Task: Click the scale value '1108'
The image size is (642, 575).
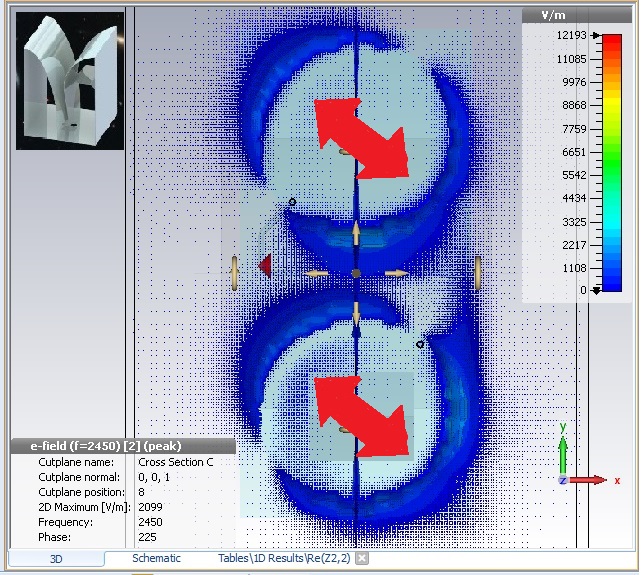Action: (574, 268)
